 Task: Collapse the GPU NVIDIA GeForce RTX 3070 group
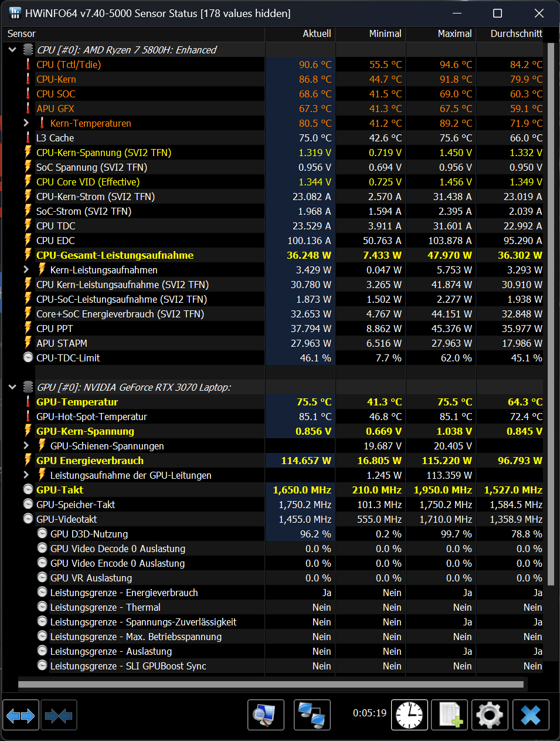pyautogui.click(x=12, y=387)
